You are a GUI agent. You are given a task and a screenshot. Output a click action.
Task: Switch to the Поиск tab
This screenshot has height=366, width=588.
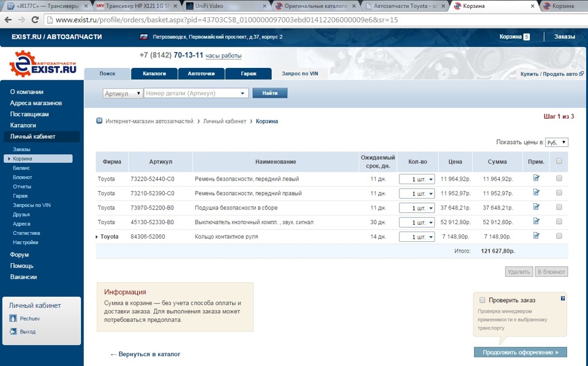[107, 73]
